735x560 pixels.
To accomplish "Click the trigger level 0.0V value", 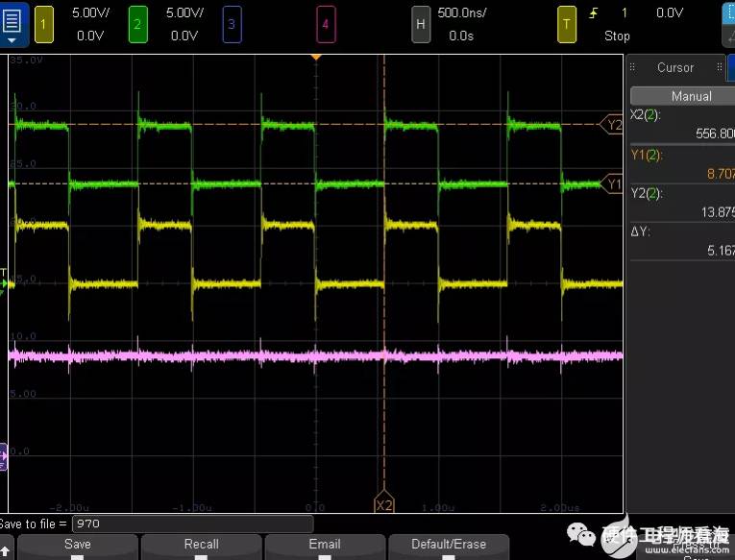I will pos(670,12).
